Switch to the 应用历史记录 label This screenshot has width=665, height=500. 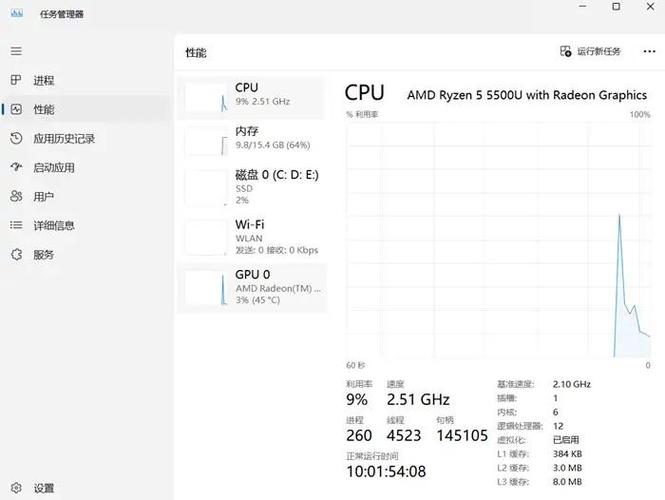[x=64, y=139]
